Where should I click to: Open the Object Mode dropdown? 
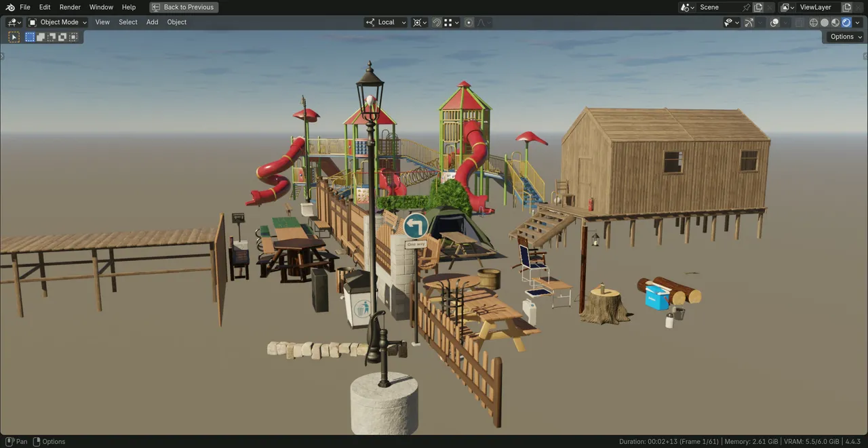pyautogui.click(x=58, y=22)
